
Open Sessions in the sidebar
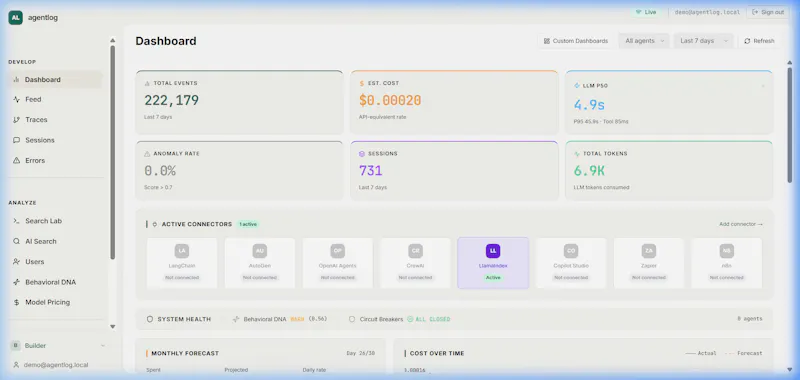pos(55,140)
